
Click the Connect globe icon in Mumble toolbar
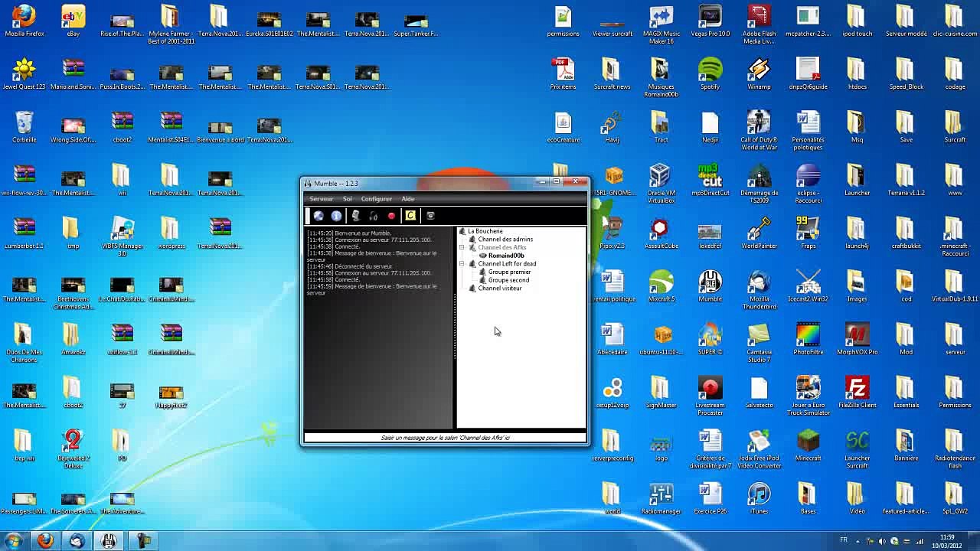click(x=318, y=216)
